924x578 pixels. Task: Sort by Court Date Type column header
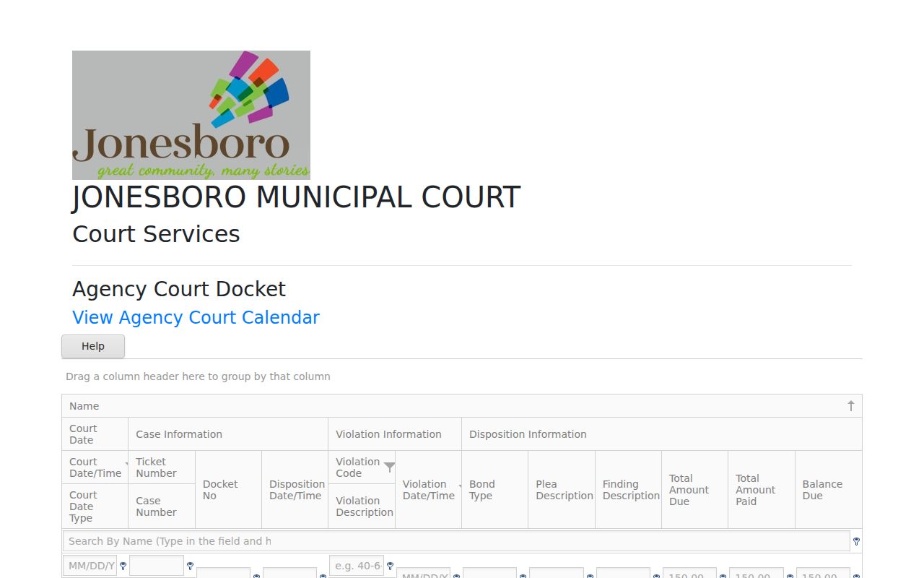click(95, 506)
